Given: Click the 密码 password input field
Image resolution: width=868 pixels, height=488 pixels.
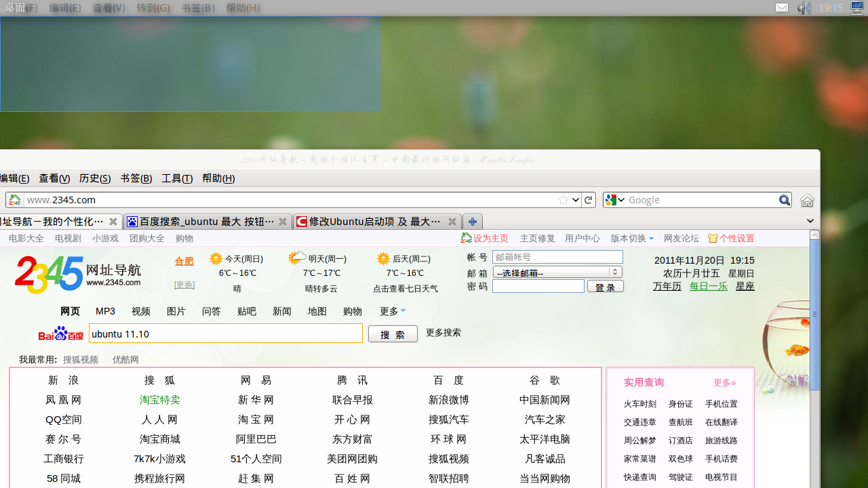Looking at the screenshot, I should (x=538, y=286).
